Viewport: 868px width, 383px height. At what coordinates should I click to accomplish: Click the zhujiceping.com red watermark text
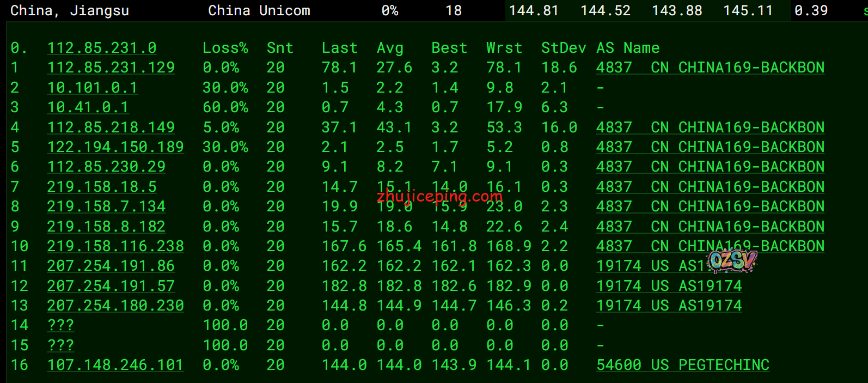439,196
